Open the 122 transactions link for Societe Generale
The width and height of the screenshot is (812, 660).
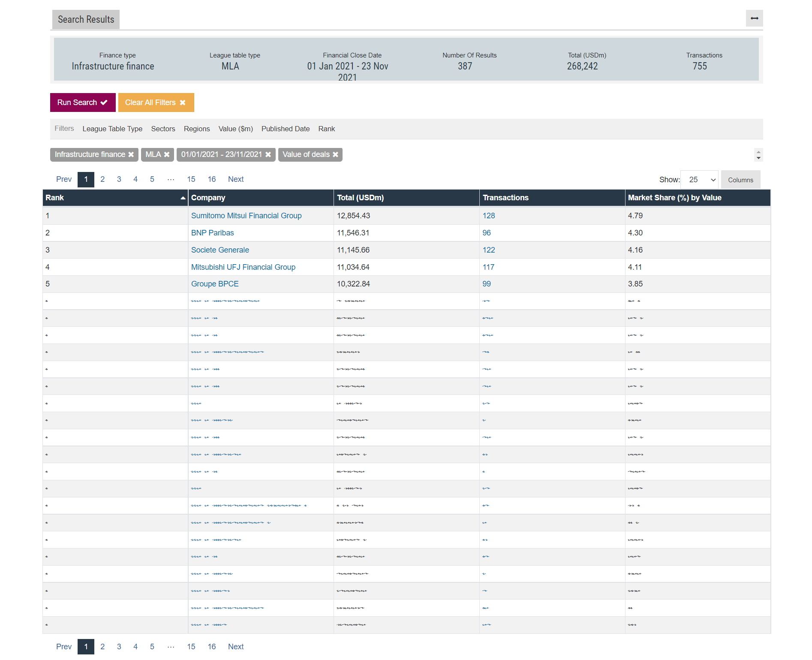coord(489,250)
